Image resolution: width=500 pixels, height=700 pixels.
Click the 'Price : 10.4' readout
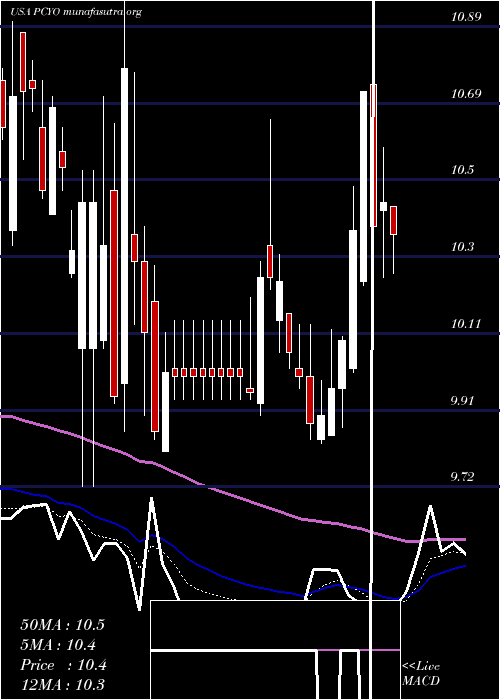tap(63, 665)
